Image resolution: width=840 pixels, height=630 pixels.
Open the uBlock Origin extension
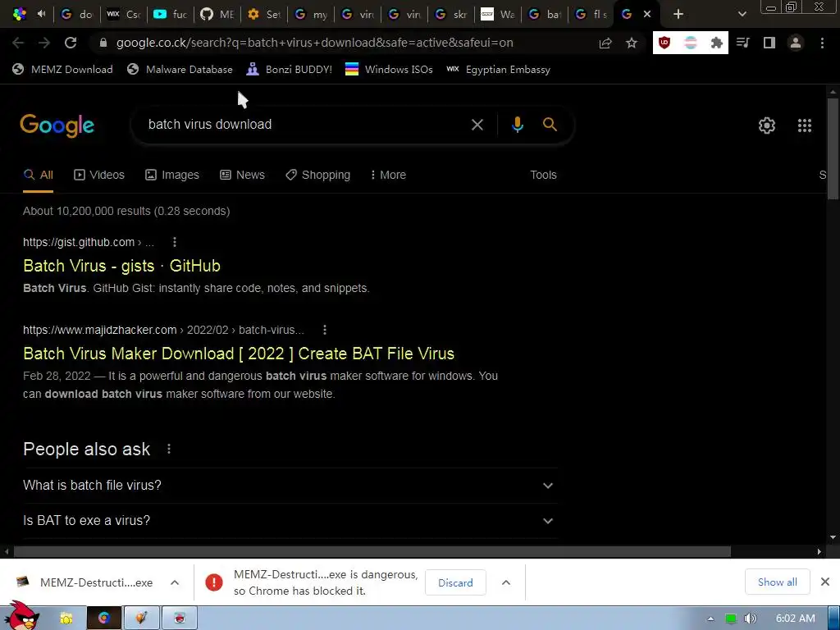664,43
